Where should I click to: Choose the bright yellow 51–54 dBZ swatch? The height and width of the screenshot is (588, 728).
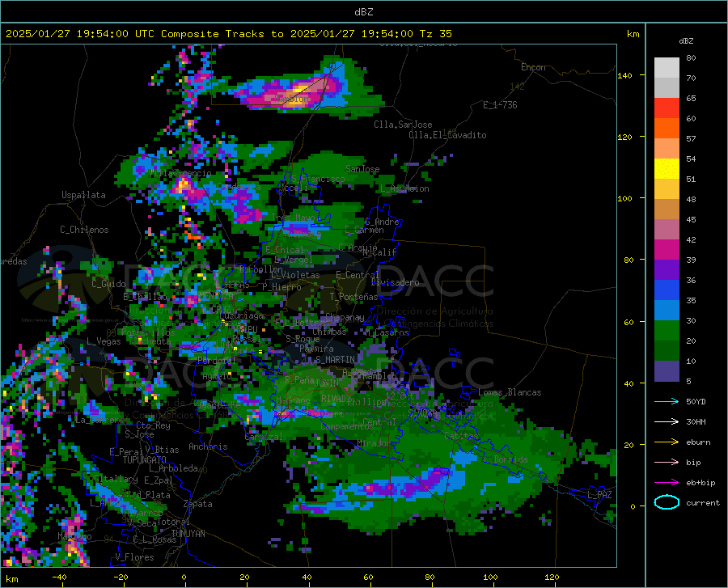pyautogui.click(x=667, y=169)
